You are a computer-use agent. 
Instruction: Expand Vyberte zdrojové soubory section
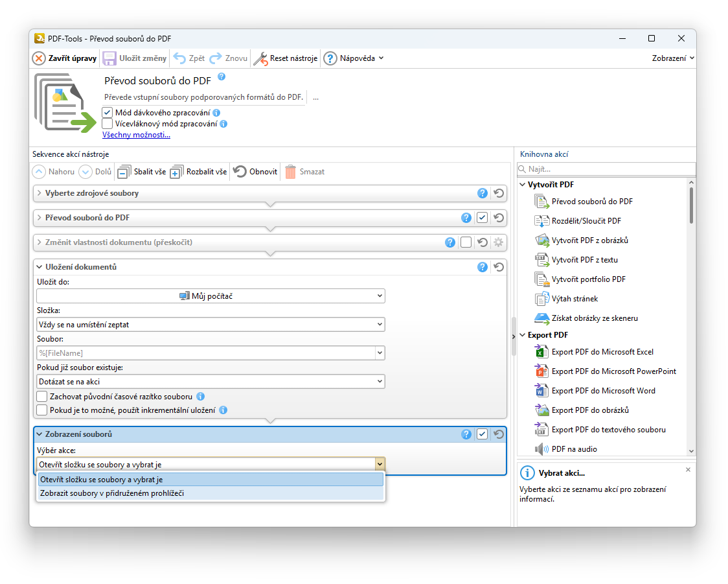point(40,193)
